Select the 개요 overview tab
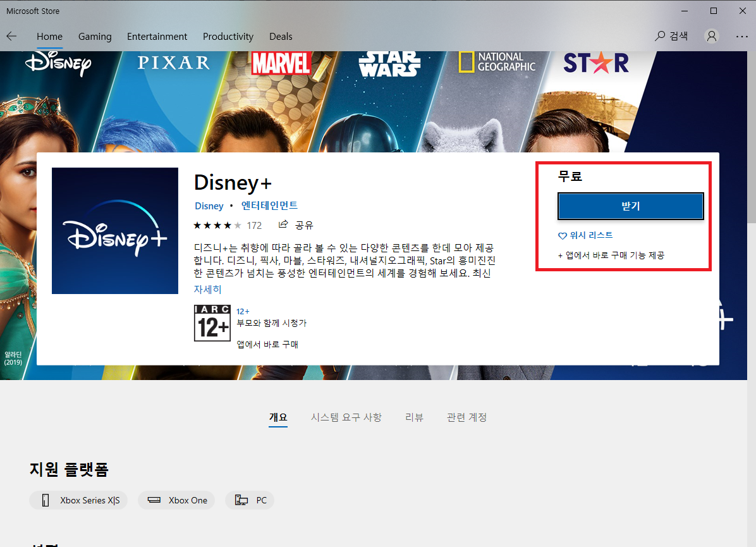The width and height of the screenshot is (756, 547). [x=278, y=417]
